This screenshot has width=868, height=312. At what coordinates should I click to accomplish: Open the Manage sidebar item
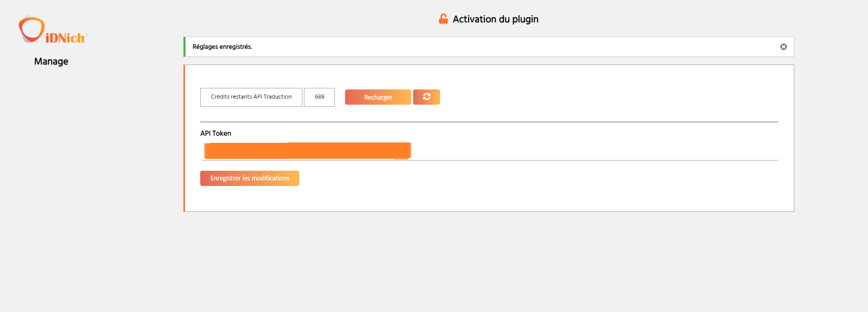tap(51, 61)
